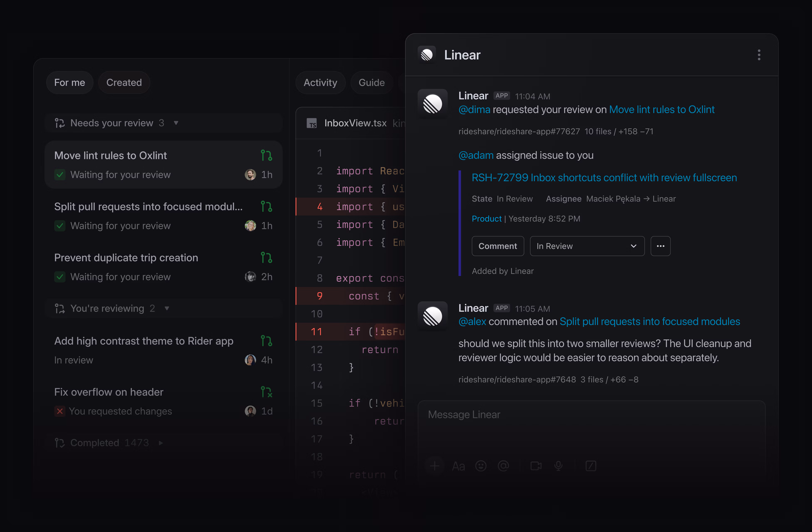This screenshot has height=532, width=812.
Task: Open the more actions button beside In Review
Action: pos(660,246)
